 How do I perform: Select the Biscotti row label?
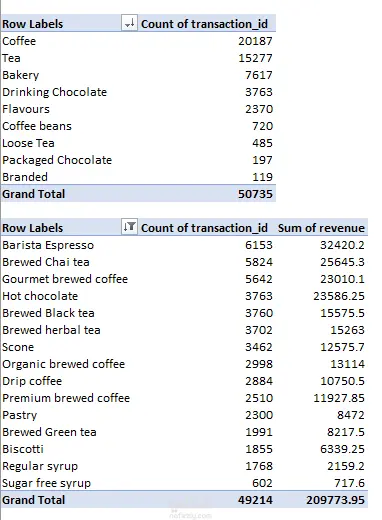click(x=23, y=449)
